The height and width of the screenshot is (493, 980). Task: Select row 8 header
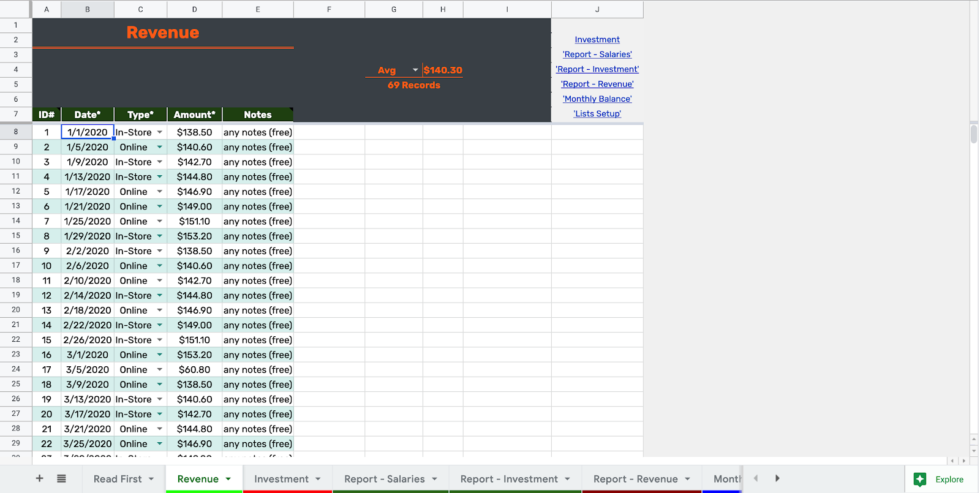click(x=16, y=132)
